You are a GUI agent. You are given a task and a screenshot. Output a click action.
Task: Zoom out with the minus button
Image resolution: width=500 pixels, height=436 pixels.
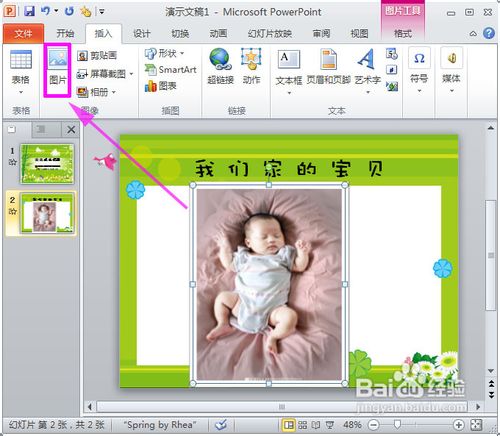(374, 425)
